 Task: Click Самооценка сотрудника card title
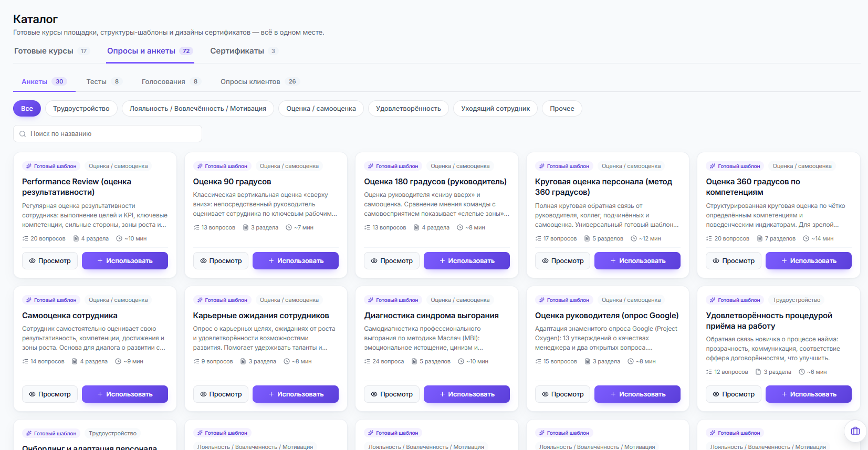[70, 316]
